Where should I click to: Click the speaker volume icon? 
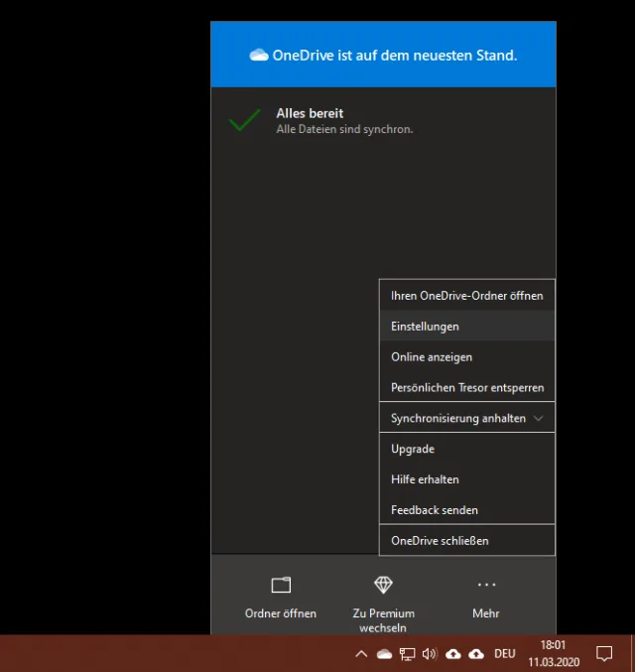[x=430, y=653]
